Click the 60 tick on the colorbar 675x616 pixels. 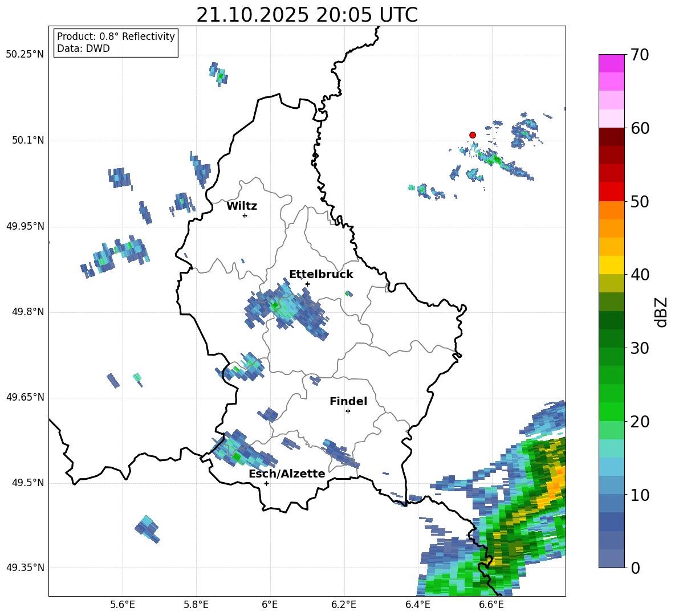(639, 128)
